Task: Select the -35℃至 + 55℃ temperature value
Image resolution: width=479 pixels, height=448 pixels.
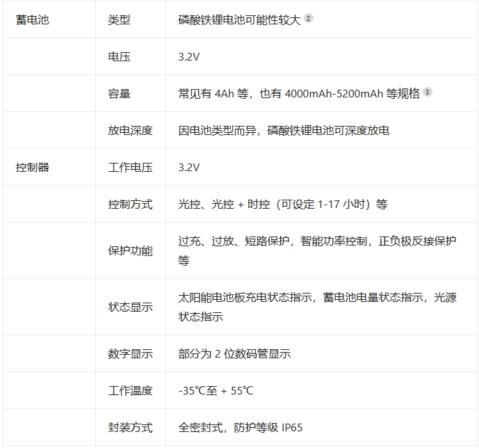Action: (x=216, y=390)
